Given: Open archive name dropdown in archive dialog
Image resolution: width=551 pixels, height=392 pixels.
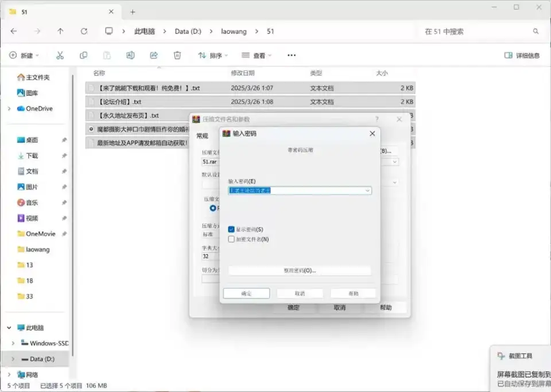Looking at the screenshot, I should pyautogui.click(x=395, y=162).
